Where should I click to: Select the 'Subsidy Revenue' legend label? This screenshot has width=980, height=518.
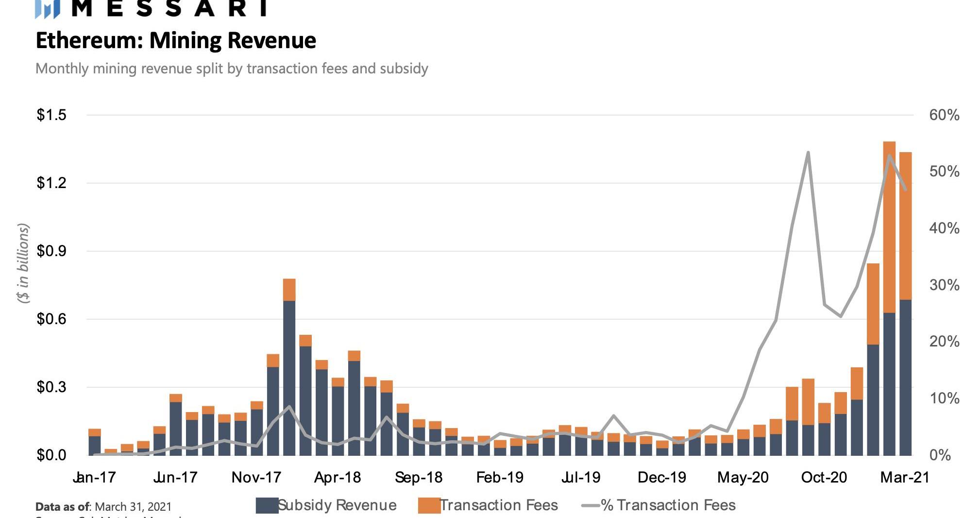tap(338, 505)
